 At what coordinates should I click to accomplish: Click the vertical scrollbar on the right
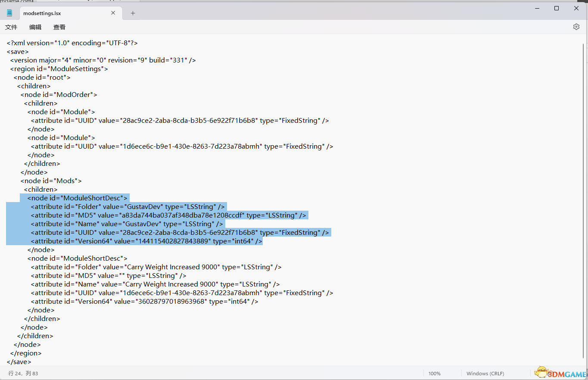point(585,172)
